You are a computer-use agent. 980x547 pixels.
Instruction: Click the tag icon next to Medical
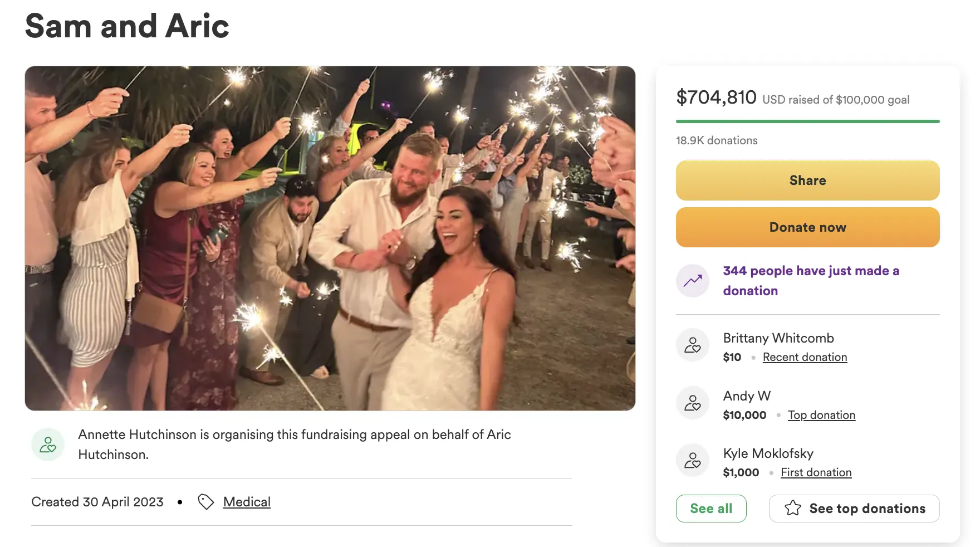point(206,502)
